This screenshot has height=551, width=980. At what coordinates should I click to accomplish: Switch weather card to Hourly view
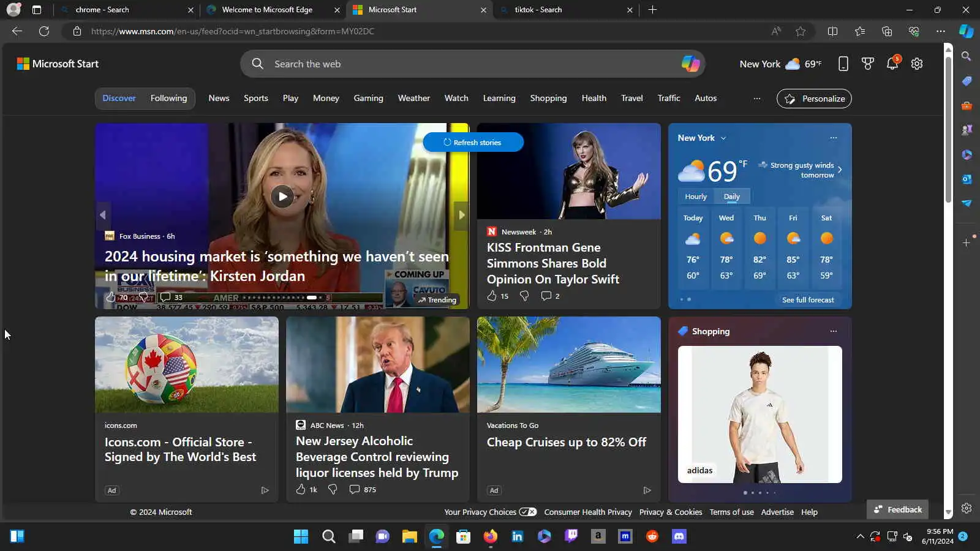point(696,197)
